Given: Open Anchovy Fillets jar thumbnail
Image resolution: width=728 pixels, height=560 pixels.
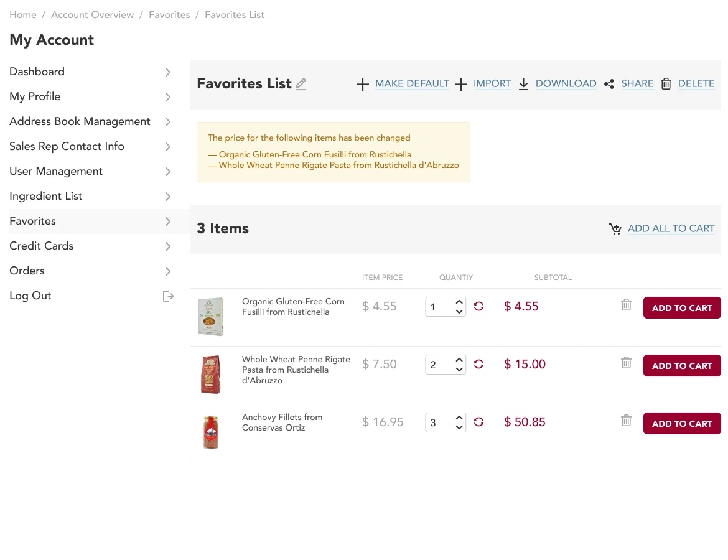Looking at the screenshot, I should [x=211, y=432].
